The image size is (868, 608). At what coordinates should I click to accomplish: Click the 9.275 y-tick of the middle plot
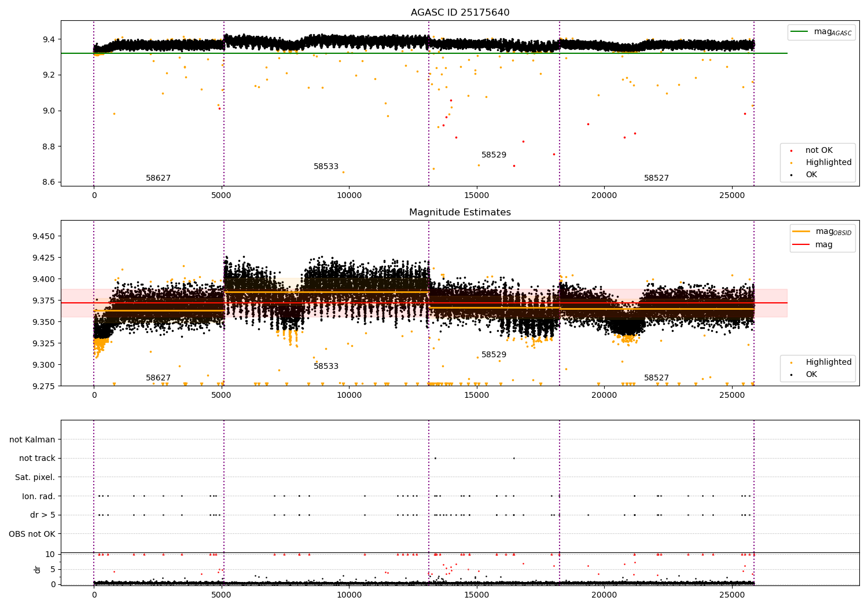(44, 386)
